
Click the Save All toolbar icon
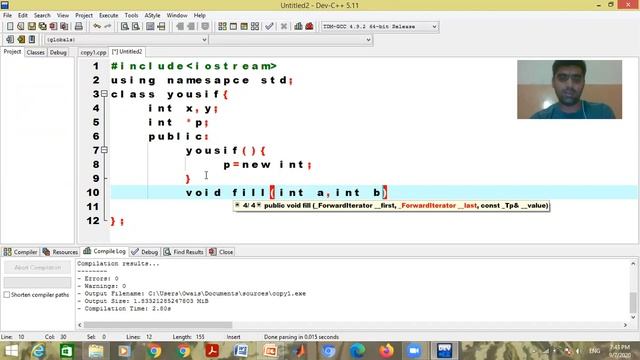(x=42, y=27)
